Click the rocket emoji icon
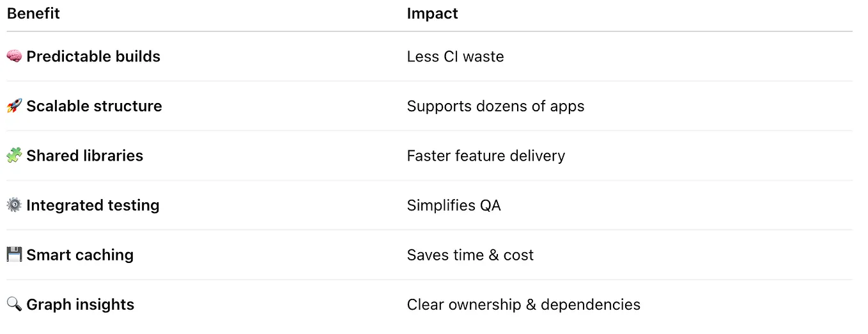This screenshot has height=334, width=868. pyautogui.click(x=14, y=106)
